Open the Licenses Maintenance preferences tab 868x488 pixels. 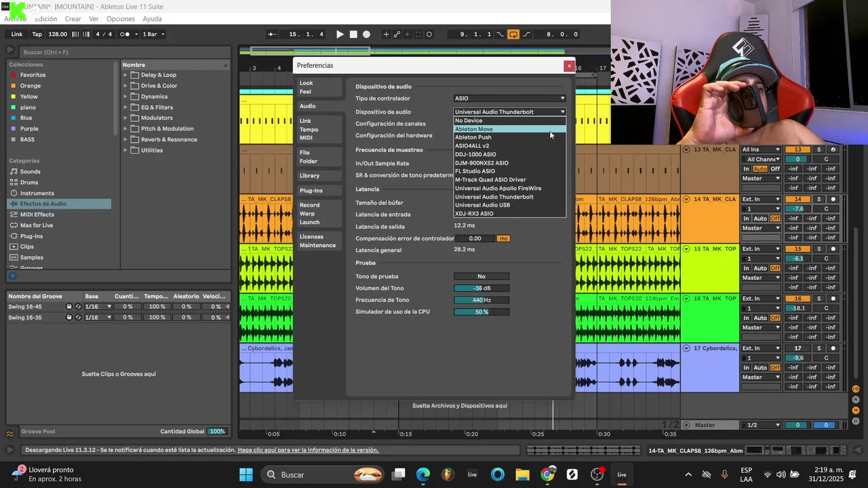point(319,241)
